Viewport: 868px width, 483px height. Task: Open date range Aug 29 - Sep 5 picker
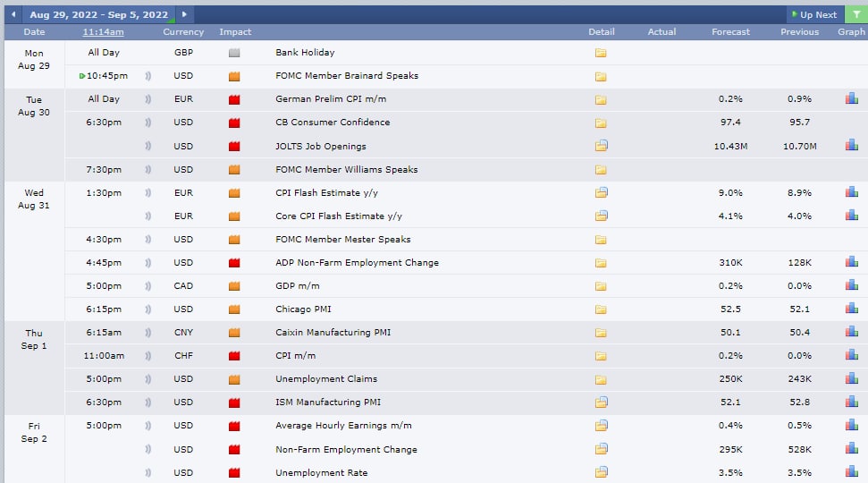pos(98,14)
